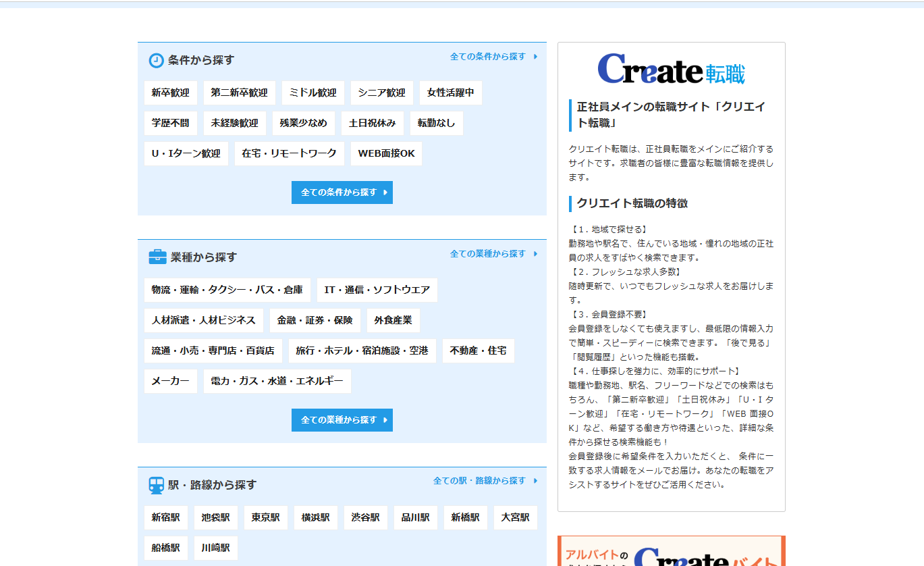Click the clock icon beside 条件から探す
The width and height of the screenshot is (924, 566).
pos(156,61)
